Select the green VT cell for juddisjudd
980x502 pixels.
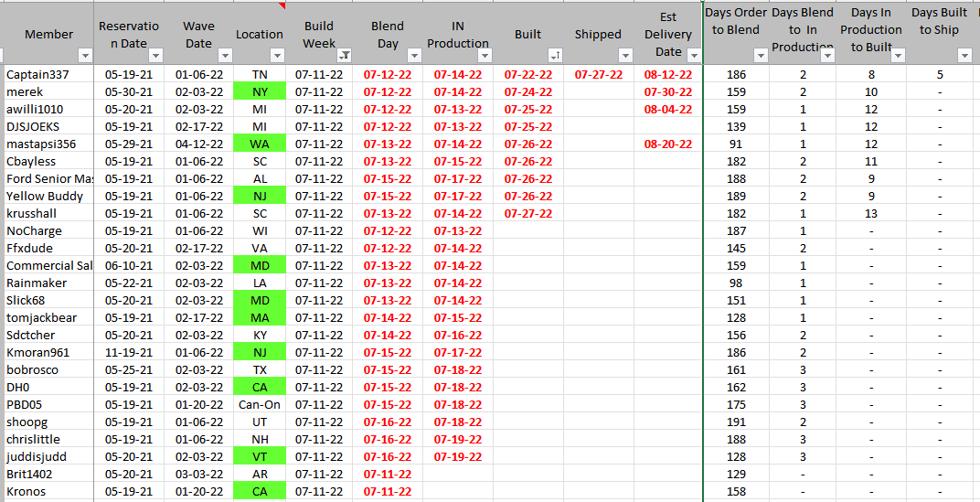pos(260,457)
